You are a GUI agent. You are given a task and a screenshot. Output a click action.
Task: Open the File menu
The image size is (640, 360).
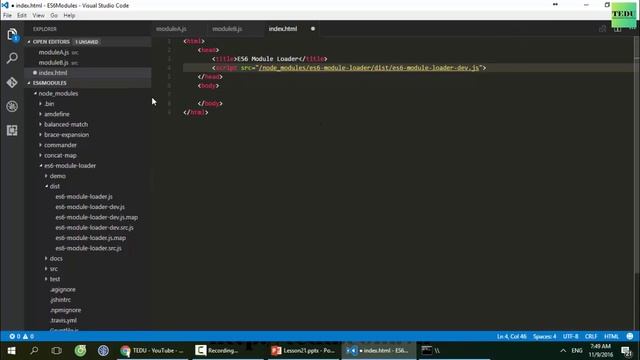7,16
